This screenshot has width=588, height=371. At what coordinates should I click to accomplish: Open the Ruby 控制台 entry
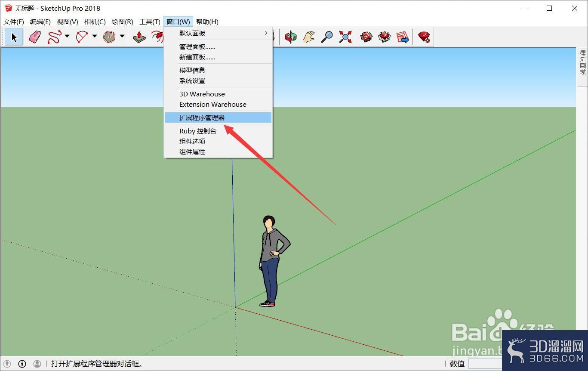coord(218,131)
